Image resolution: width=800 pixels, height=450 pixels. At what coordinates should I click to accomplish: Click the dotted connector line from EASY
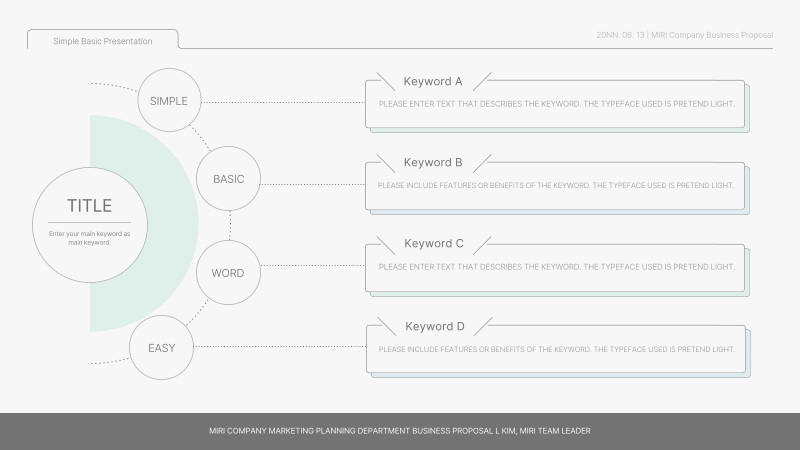pos(280,346)
